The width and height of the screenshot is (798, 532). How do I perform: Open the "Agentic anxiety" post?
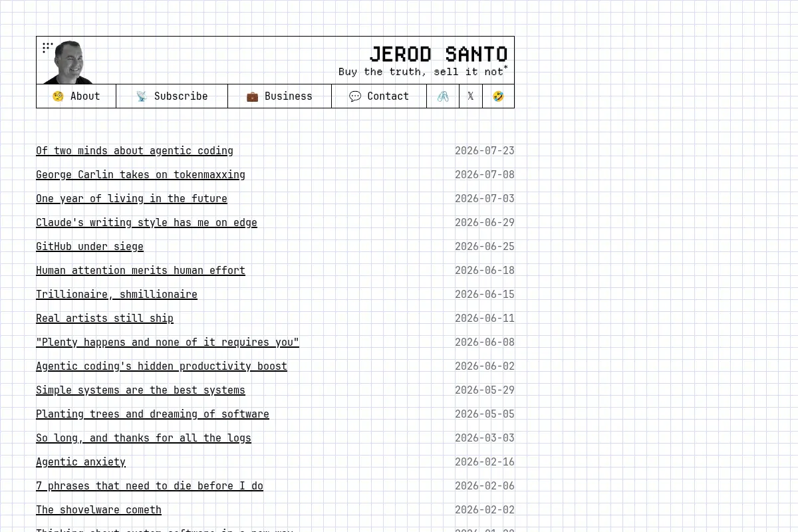pyautogui.click(x=80, y=462)
